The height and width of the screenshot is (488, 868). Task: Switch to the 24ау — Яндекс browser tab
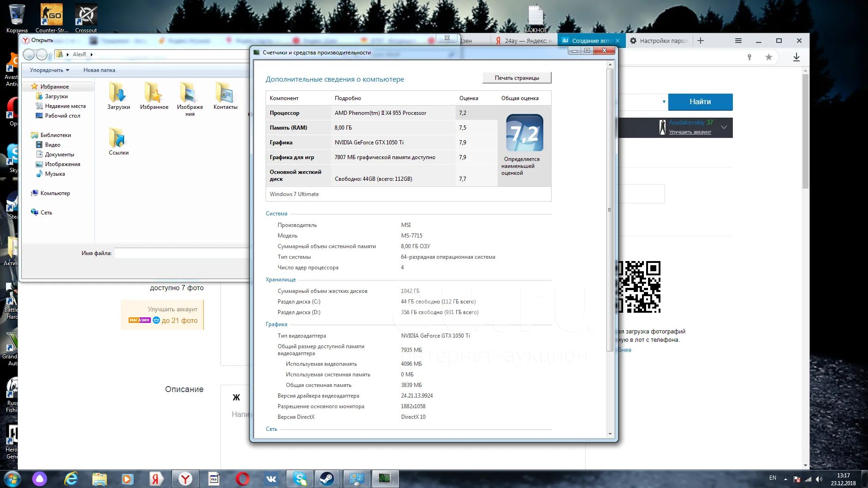[x=523, y=41]
